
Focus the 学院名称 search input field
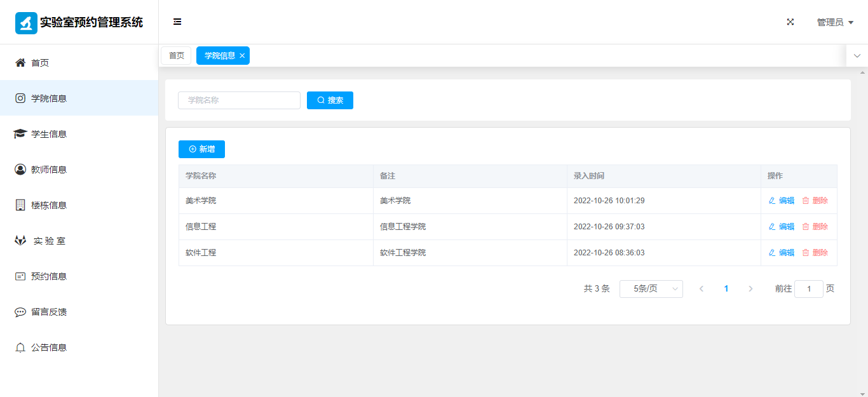[239, 100]
